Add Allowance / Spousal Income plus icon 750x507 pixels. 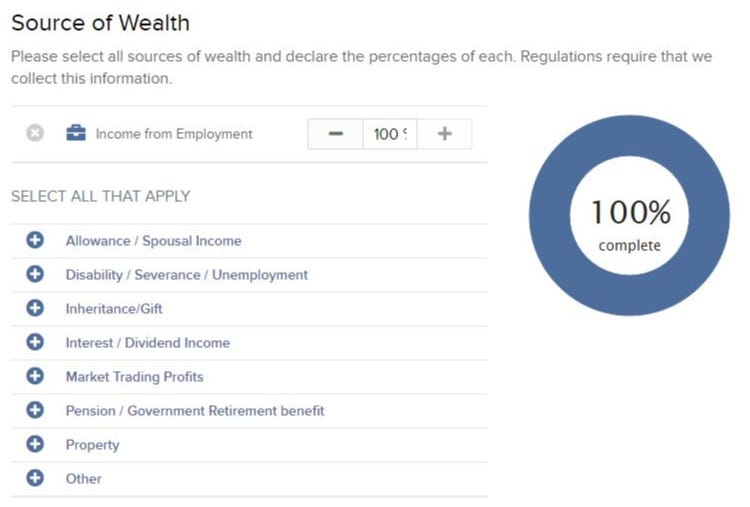coord(35,240)
